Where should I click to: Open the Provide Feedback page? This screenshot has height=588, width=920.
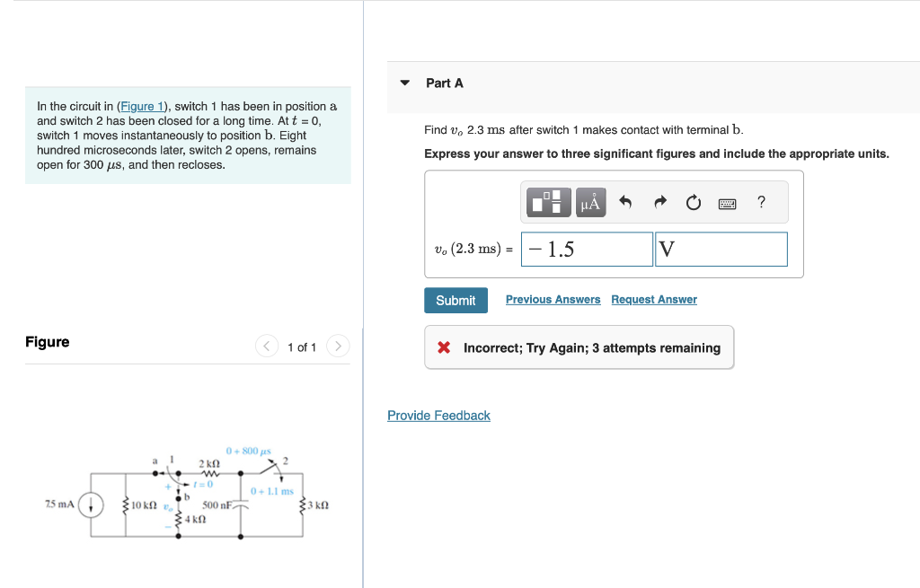pos(438,415)
